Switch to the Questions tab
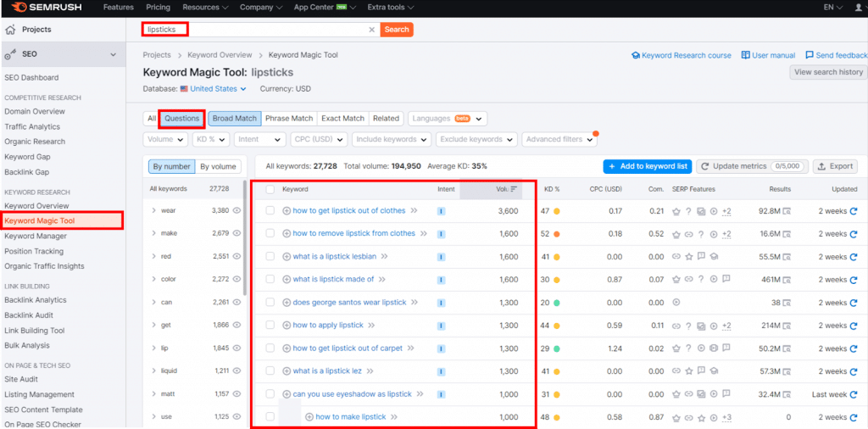 coord(181,119)
